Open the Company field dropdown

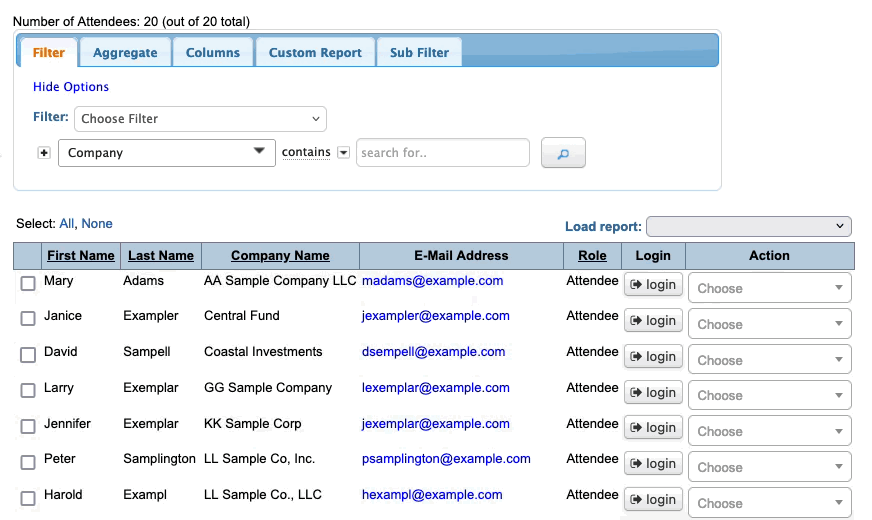tap(167, 153)
